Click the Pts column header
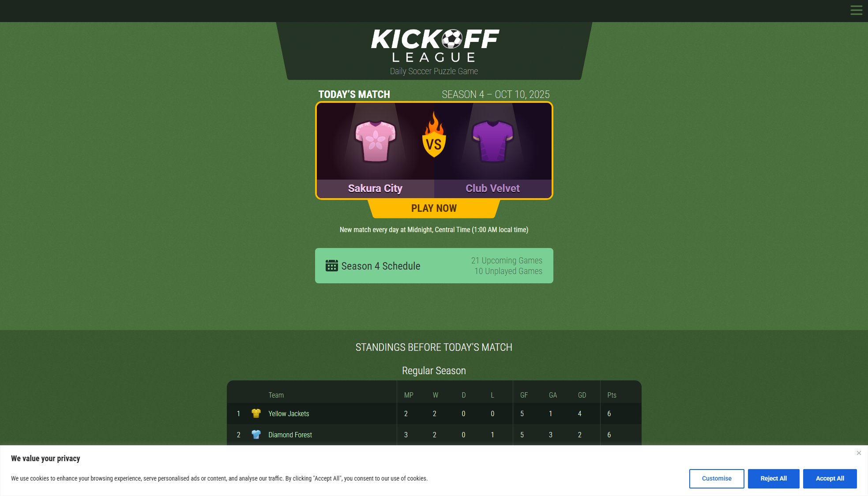Image resolution: width=868 pixels, height=496 pixels. click(x=612, y=395)
